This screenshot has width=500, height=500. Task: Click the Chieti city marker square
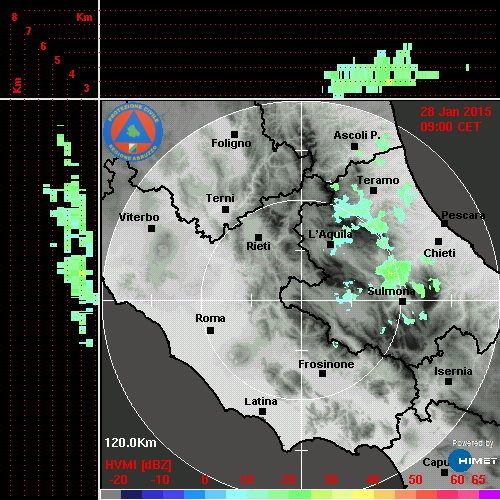tap(438, 241)
